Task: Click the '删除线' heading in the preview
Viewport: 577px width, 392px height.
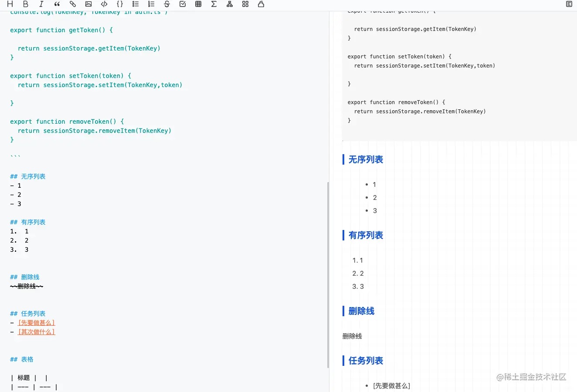Action: click(x=361, y=311)
